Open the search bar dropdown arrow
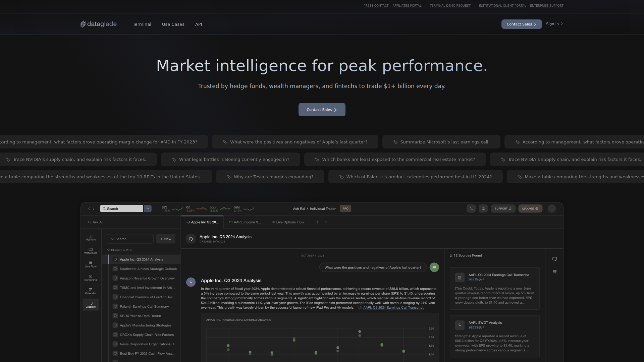 (148, 208)
